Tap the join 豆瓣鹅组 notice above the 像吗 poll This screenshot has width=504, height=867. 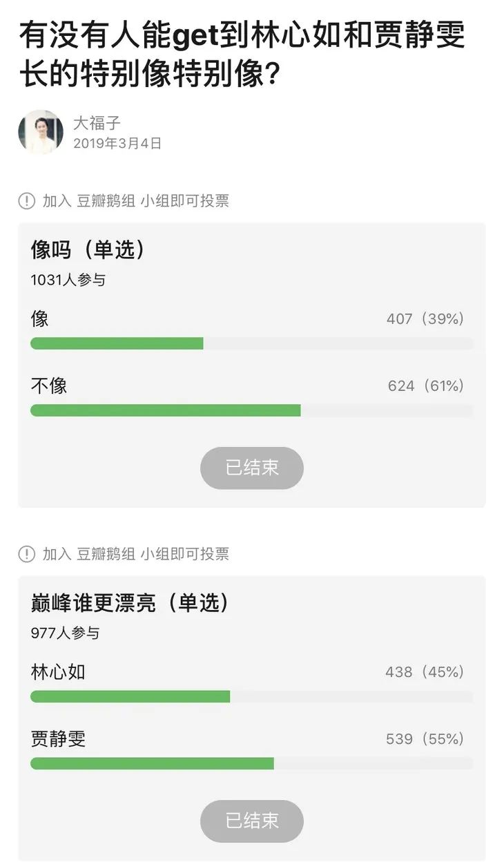tap(135, 201)
